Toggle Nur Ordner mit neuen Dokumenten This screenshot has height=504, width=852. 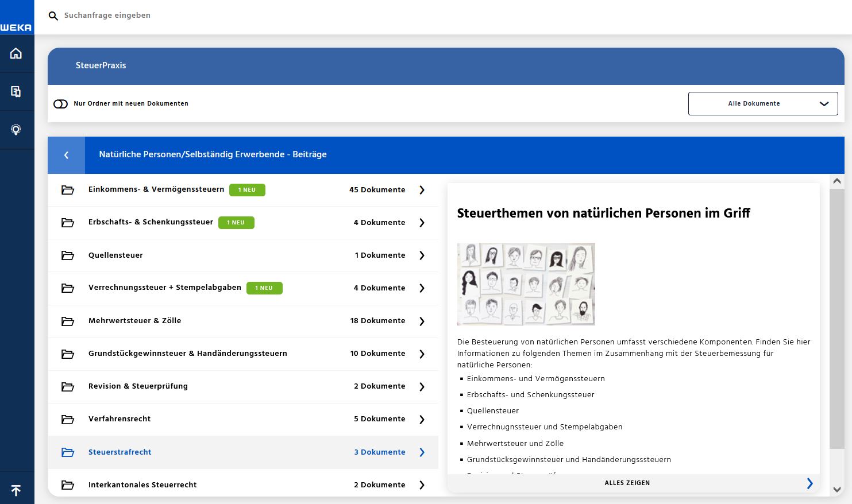pyautogui.click(x=60, y=104)
